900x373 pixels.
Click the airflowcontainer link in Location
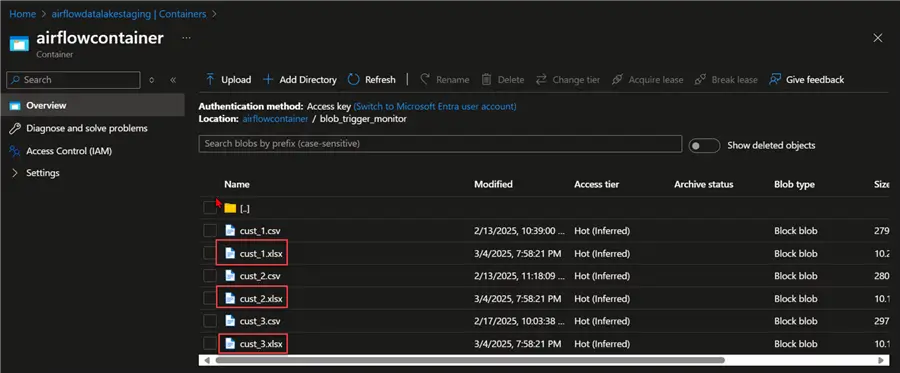276,119
